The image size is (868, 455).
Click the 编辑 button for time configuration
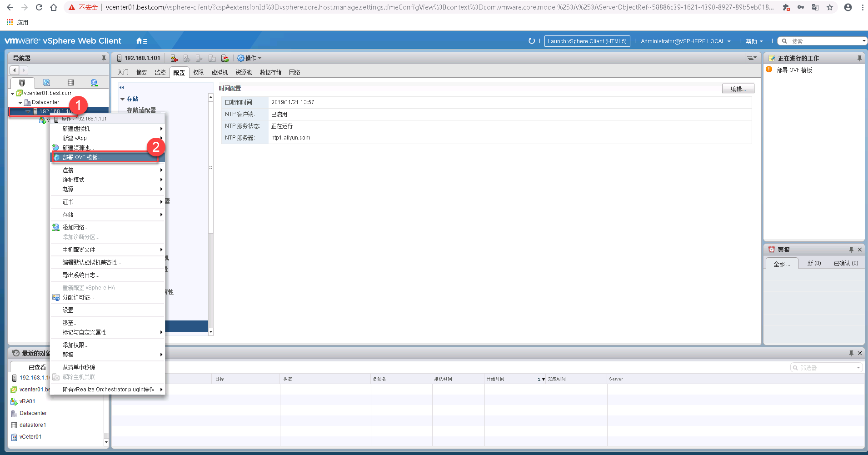tap(738, 89)
